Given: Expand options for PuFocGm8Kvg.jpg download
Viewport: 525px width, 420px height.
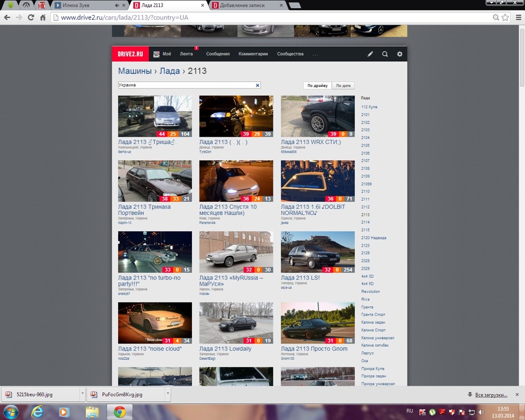Looking at the screenshot, I should 168,394.
